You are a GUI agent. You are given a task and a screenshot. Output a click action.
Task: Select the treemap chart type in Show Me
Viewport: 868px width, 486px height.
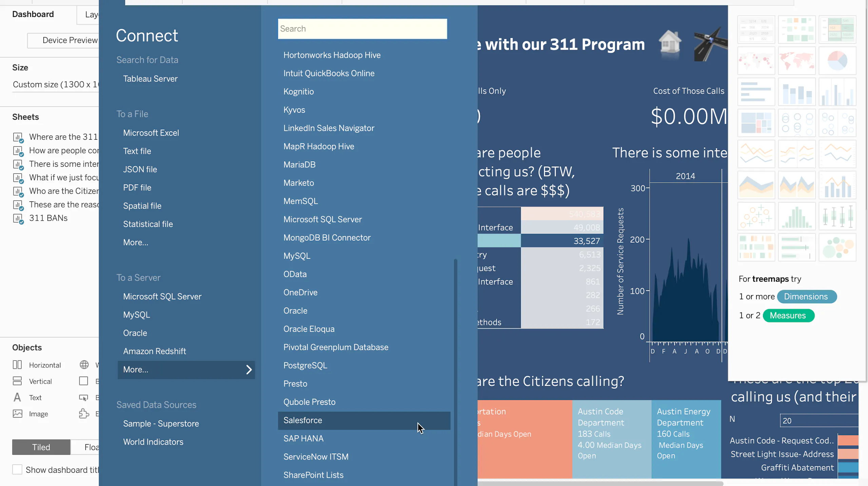(756, 123)
